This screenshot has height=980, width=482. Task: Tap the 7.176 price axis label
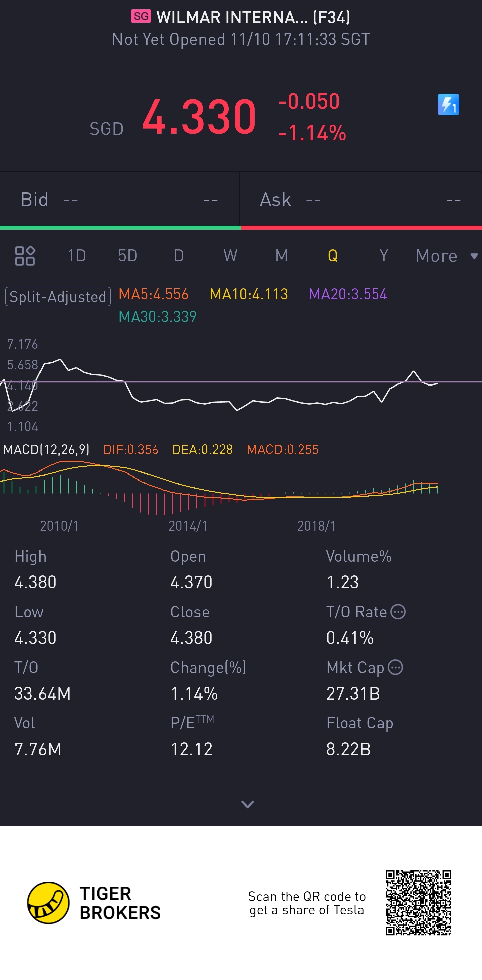pos(23,344)
